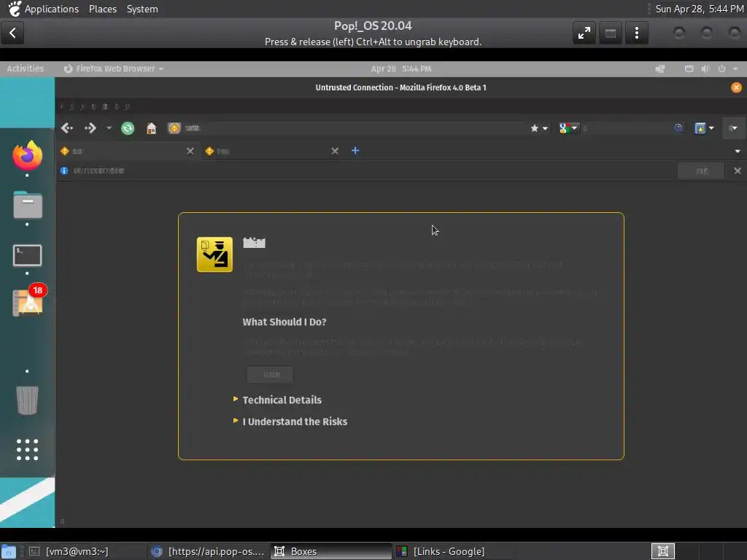Open Files from the Pop!_OS dock
This screenshot has width=747, height=560.
coord(27,205)
